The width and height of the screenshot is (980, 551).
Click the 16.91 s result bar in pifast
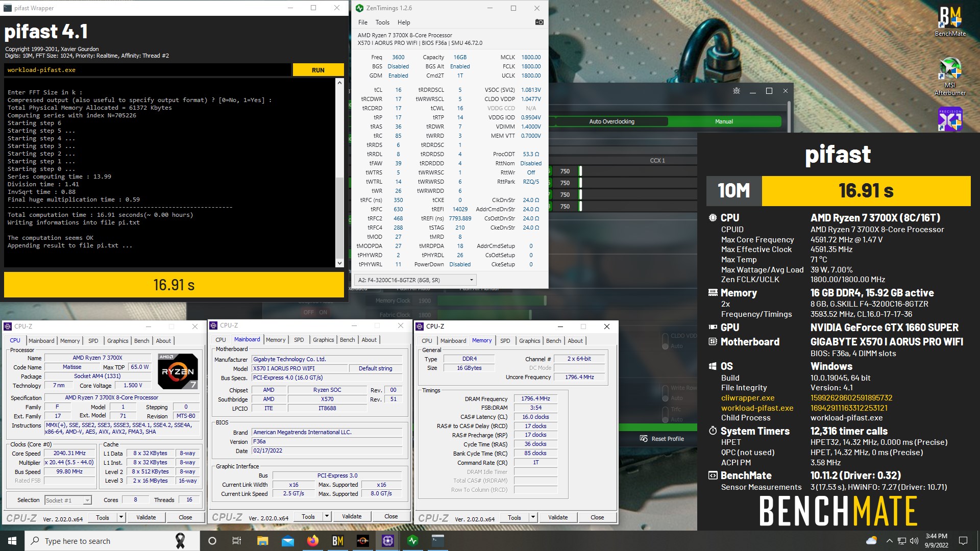[174, 285]
